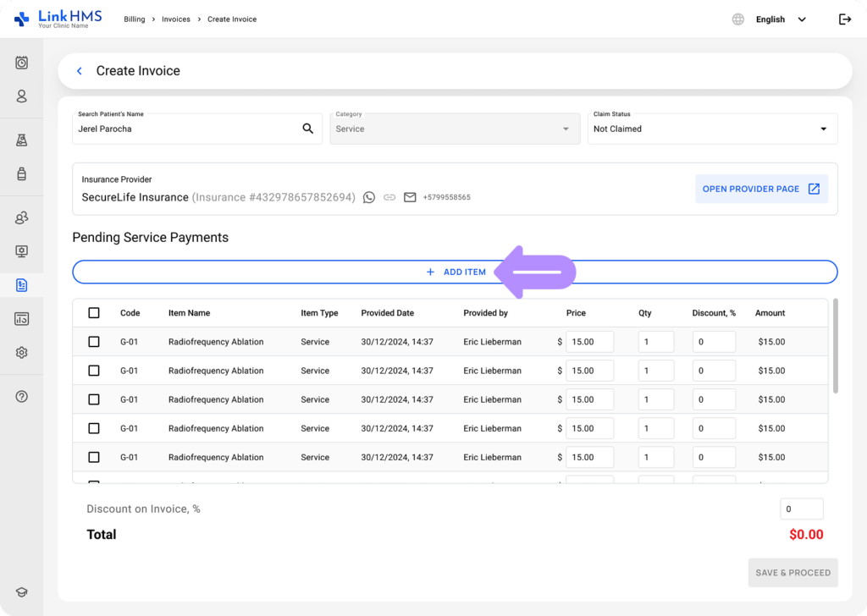Image resolution: width=867 pixels, height=616 pixels.
Task: Focus the Price field in first table row
Action: tap(589, 342)
